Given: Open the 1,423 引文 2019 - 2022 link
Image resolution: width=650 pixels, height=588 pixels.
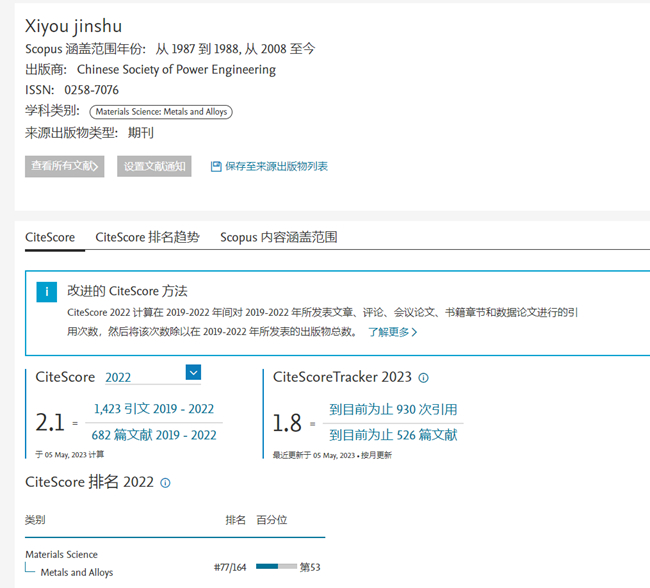Looking at the screenshot, I should pos(153,409).
